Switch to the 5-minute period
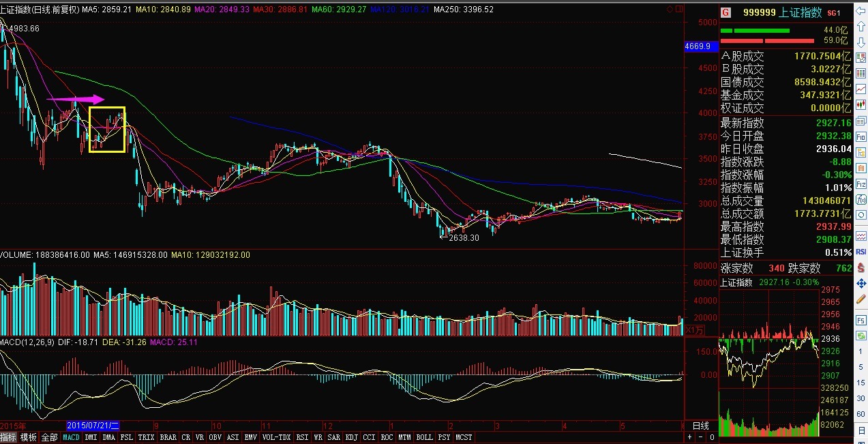The height and width of the screenshot is (444, 868). 862,366
